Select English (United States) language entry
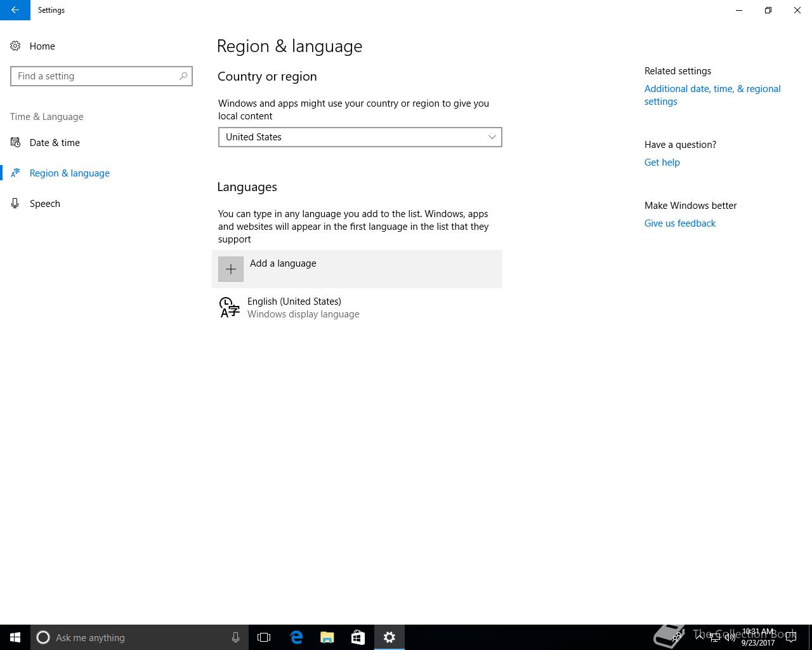Screen dimensions: 812x650 (357, 308)
